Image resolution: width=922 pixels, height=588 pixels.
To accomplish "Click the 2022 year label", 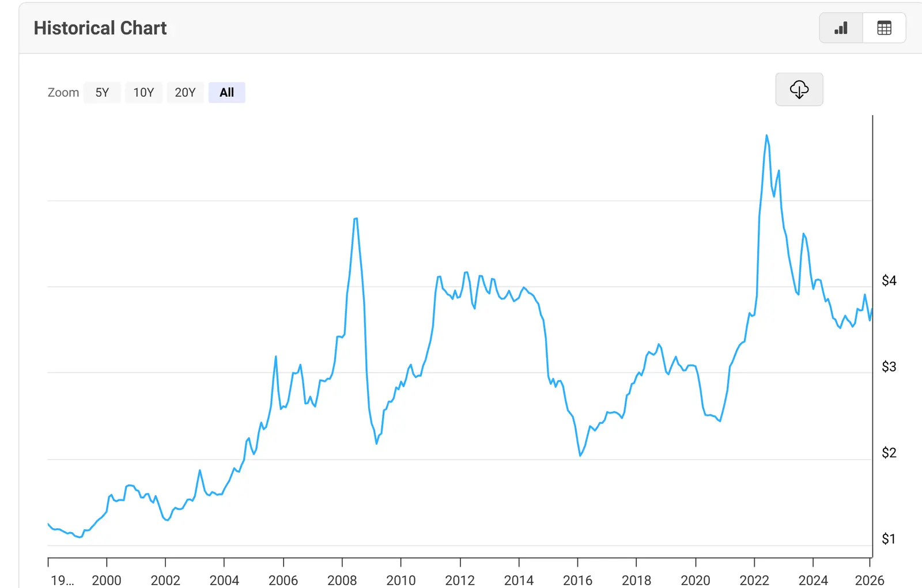I will point(754,580).
